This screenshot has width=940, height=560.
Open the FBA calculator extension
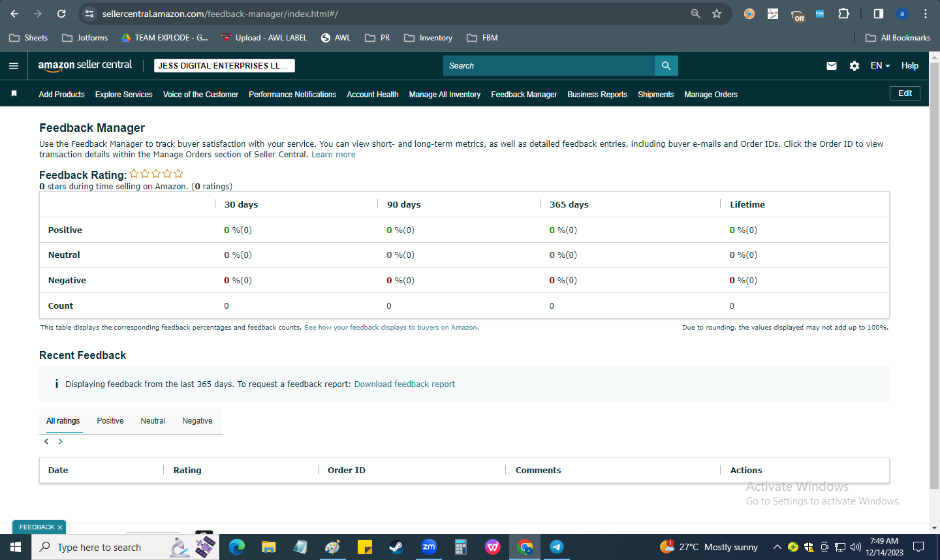coord(820,13)
